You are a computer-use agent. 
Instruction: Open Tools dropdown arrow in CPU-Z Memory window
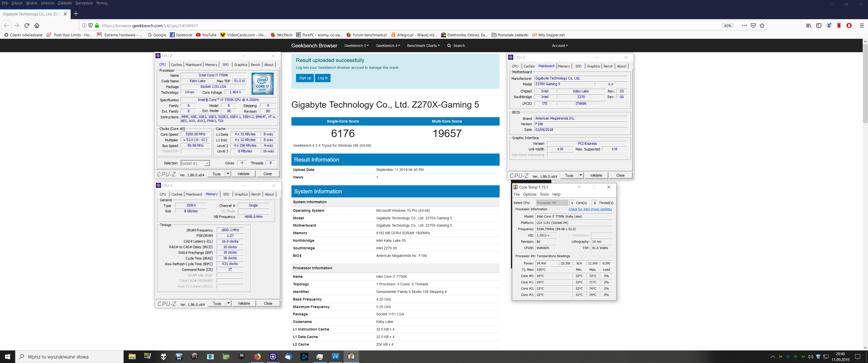tap(228, 304)
